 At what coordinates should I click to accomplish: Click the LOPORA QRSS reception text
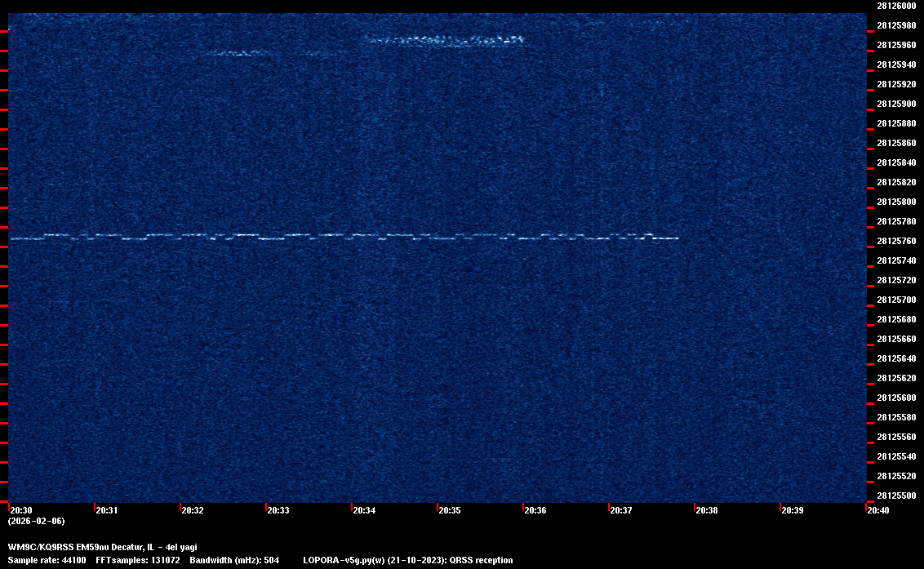[407, 560]
